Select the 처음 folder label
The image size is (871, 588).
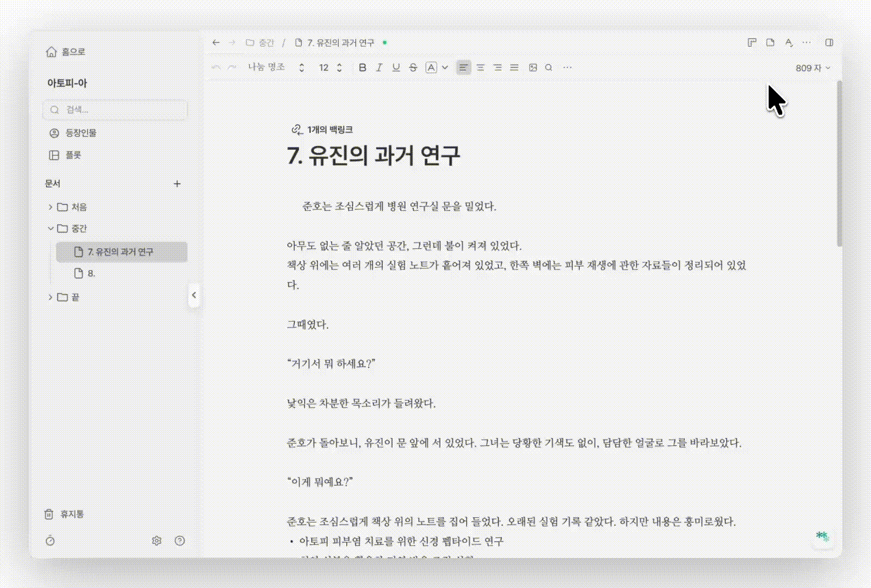click(x=79, y=207)
